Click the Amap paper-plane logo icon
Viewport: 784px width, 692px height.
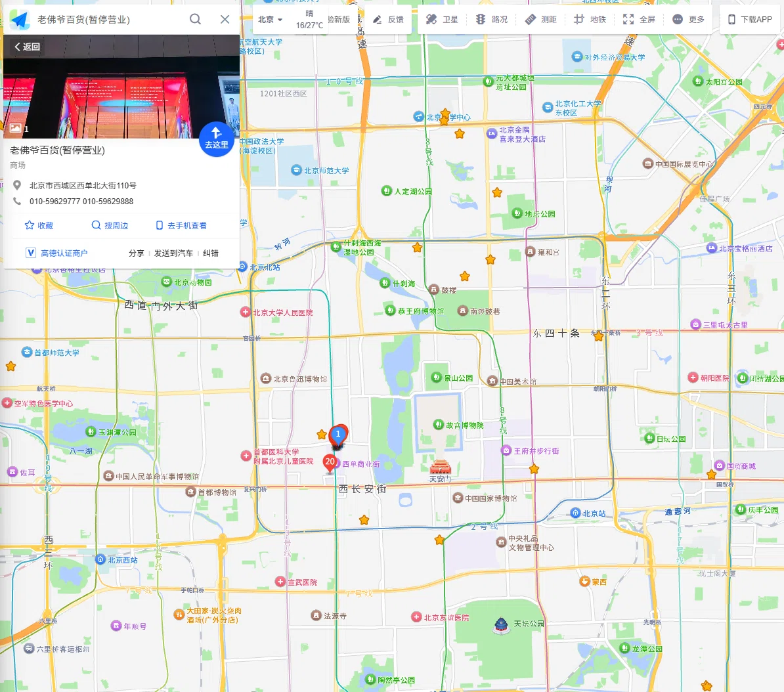coord(20,20)
